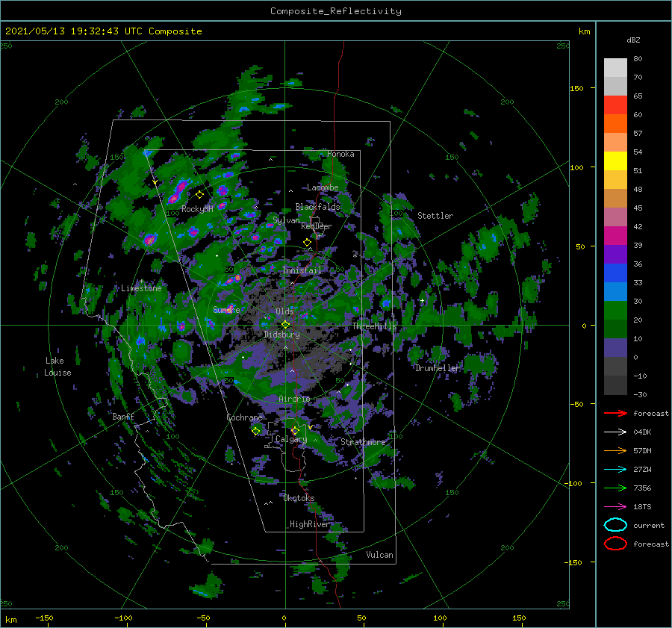Click the Limestone label
Viewport: 672px width, 628px height.
[141, 288]
